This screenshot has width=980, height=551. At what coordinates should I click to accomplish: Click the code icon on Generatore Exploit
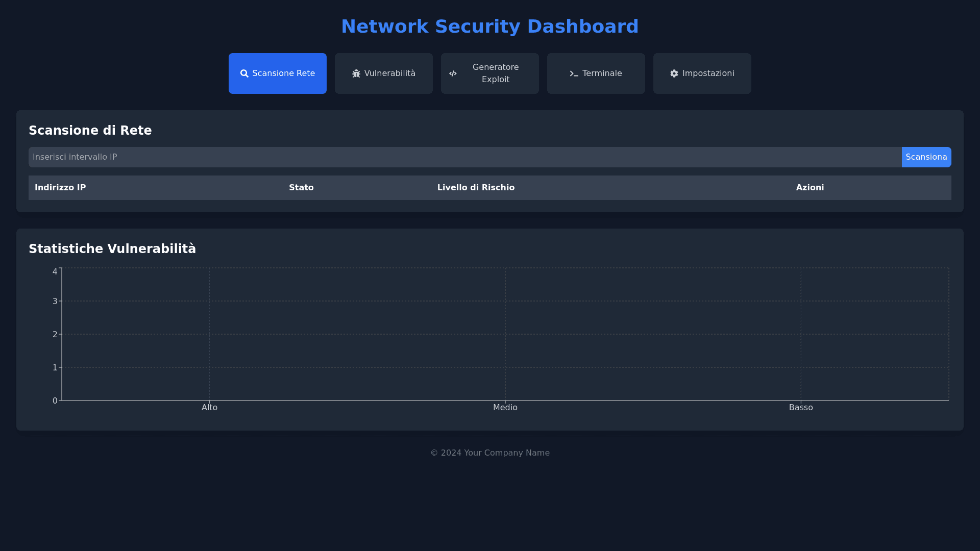[453, 73]
